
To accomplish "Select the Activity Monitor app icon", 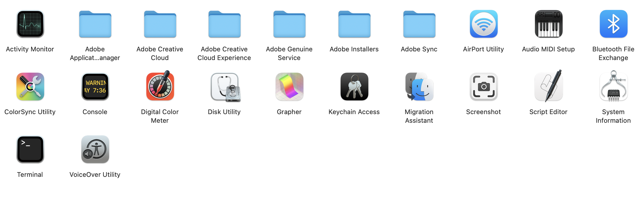I will pos(30,24).
